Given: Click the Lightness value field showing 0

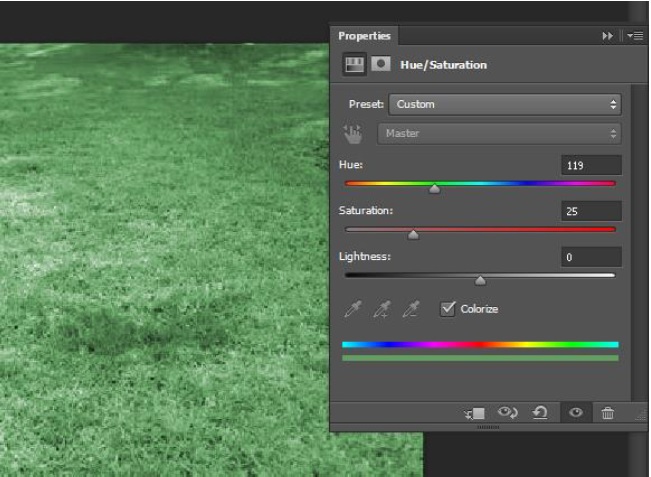Looking at the screenshot, I should click(591, 257).
